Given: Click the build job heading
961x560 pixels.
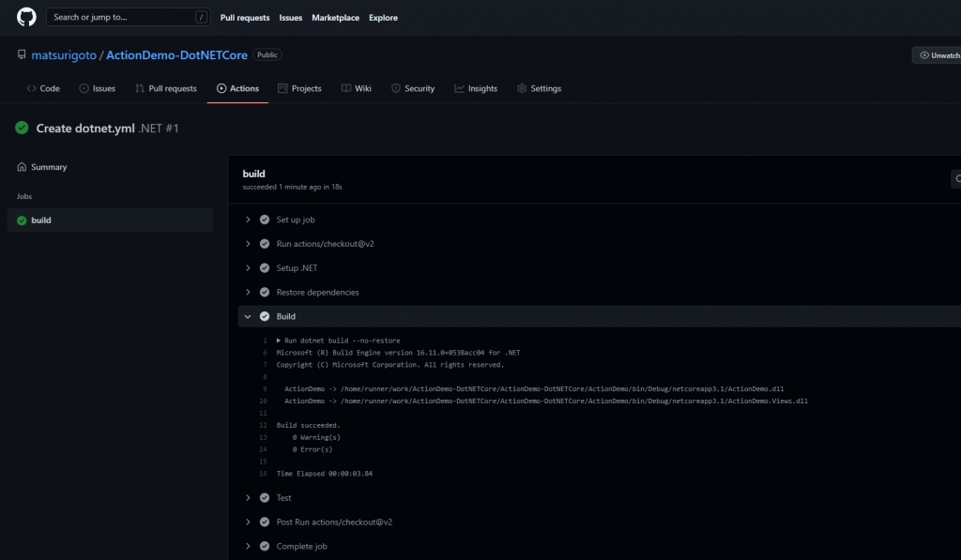Looking at the screenshot, I should (253, 174).
